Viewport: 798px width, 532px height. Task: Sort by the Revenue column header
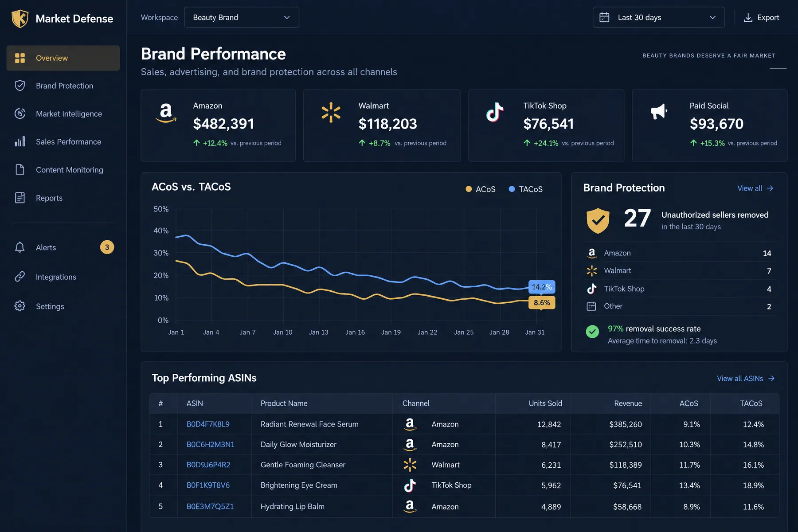(628, 403)
